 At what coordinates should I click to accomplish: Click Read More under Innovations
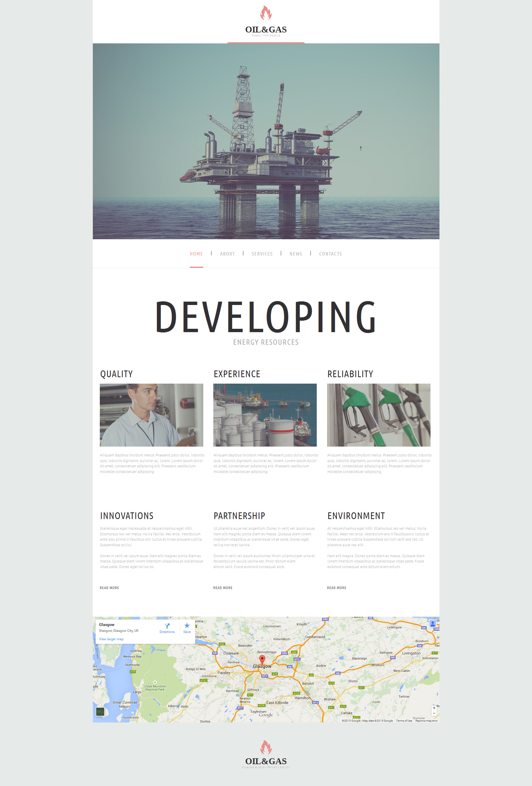[110, 588]
